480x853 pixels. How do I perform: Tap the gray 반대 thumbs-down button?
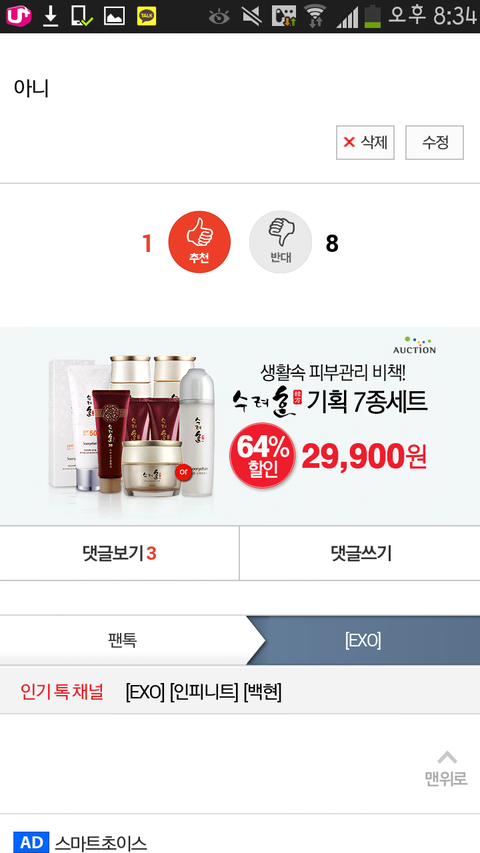point(280,242)
